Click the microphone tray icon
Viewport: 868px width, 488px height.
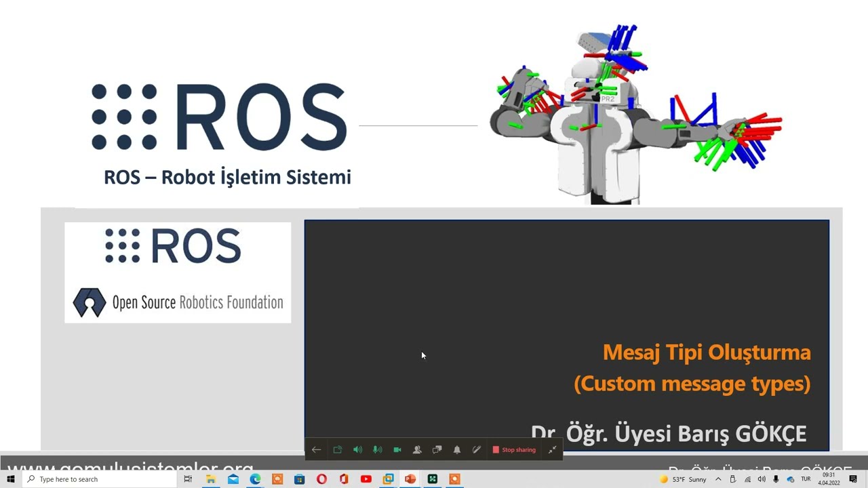coord(776,479)
